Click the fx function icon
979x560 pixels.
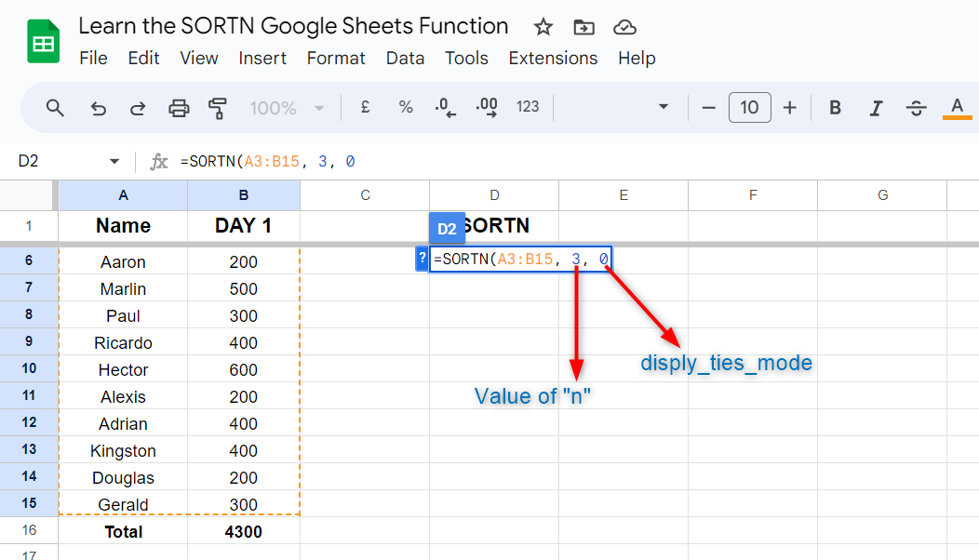click(x=158, y=162)
